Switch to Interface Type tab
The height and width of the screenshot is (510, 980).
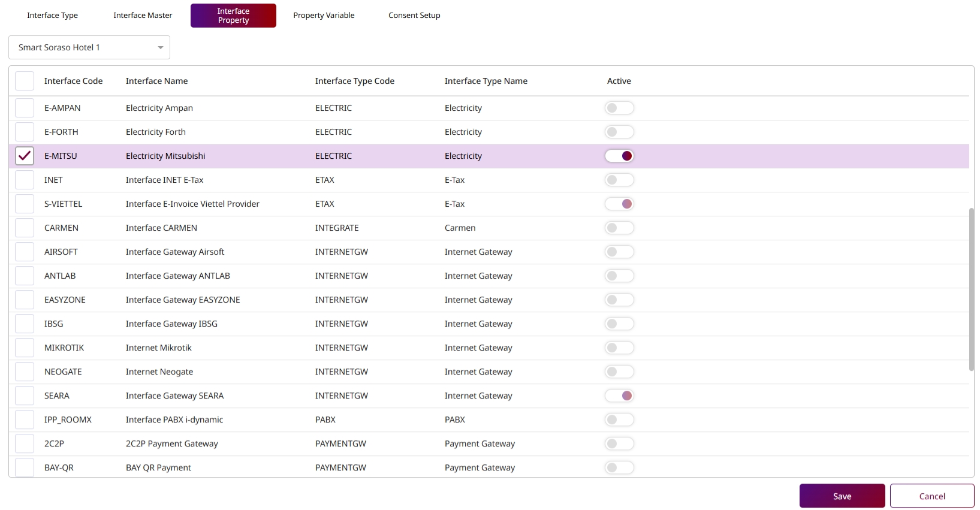[x=52, y=16]
